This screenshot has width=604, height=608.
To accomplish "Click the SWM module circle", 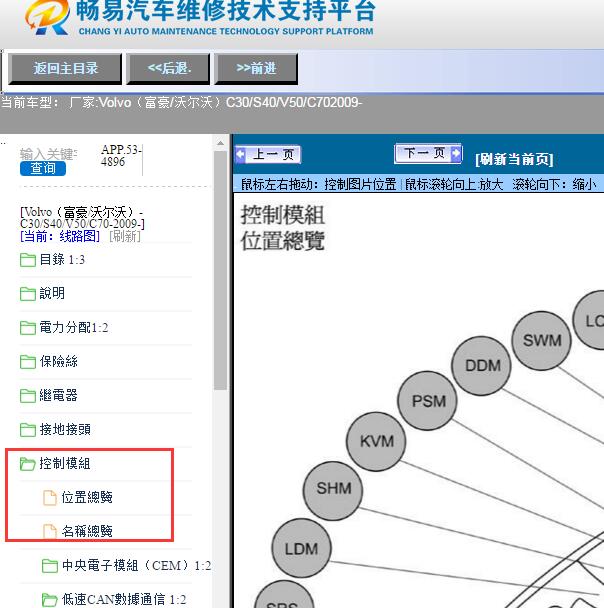I will click(x=542, y=340).
